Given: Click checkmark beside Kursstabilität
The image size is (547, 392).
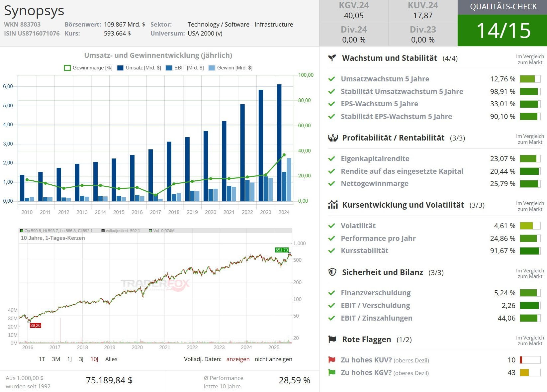Looking at the screenshot, I should click(x=331, y=250).
